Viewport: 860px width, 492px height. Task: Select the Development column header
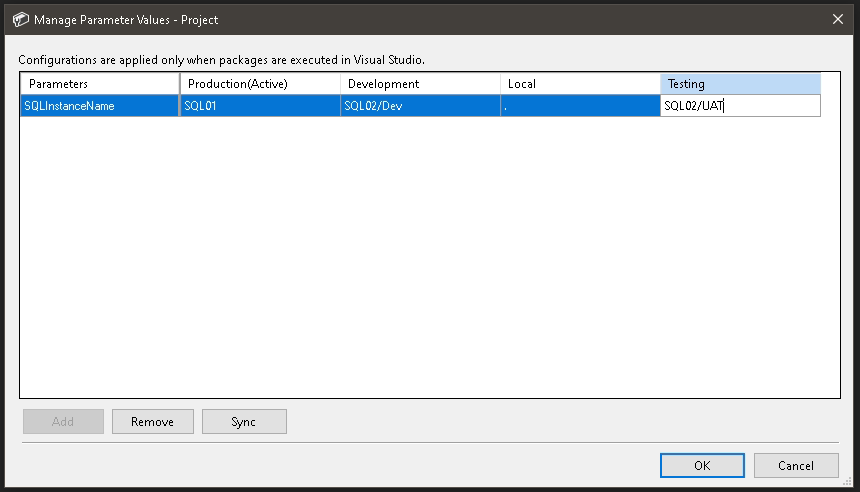click(x=420, y=84)
